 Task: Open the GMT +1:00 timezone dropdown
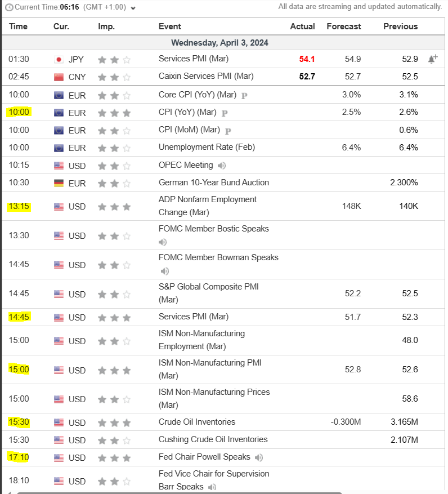[x=133, y=8]
